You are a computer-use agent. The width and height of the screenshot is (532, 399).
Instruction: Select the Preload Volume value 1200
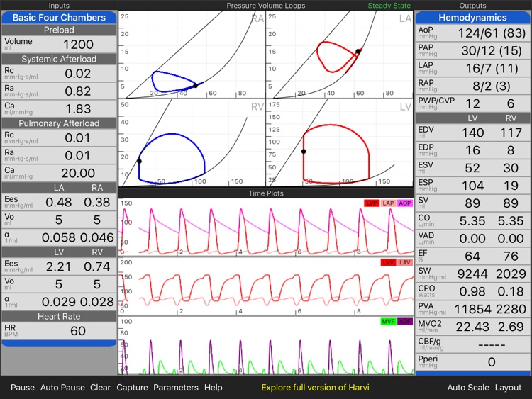click(x=78, y=45)
